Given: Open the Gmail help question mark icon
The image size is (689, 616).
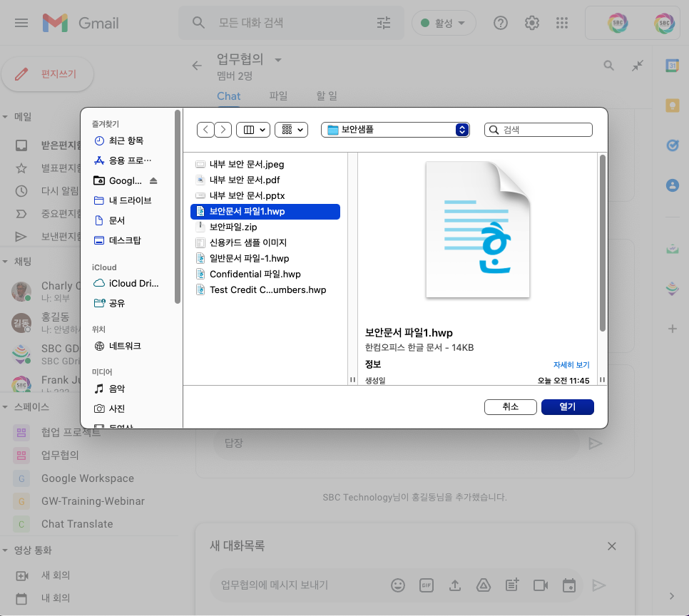Looking at the screenshot, I should 501,22.
